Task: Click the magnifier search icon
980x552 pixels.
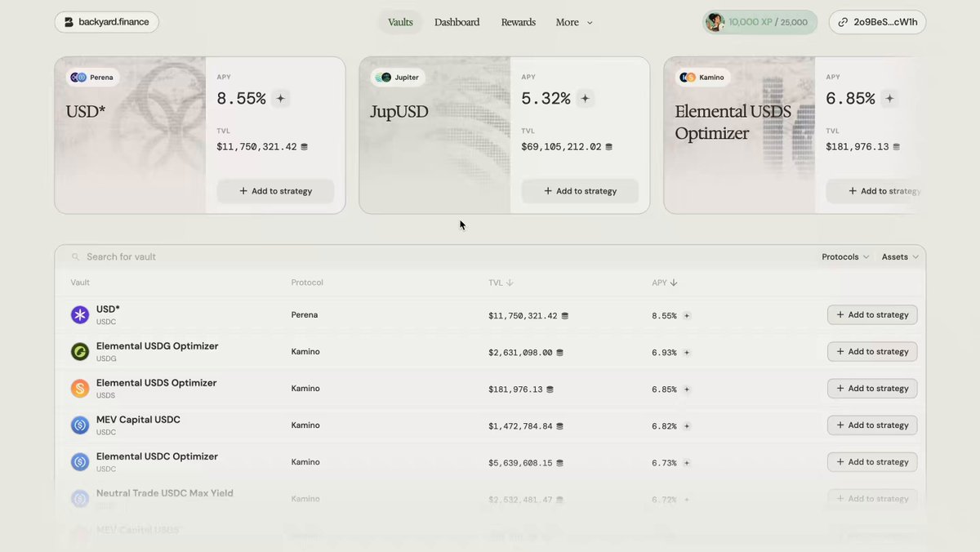Action: [x=76, y=256]
